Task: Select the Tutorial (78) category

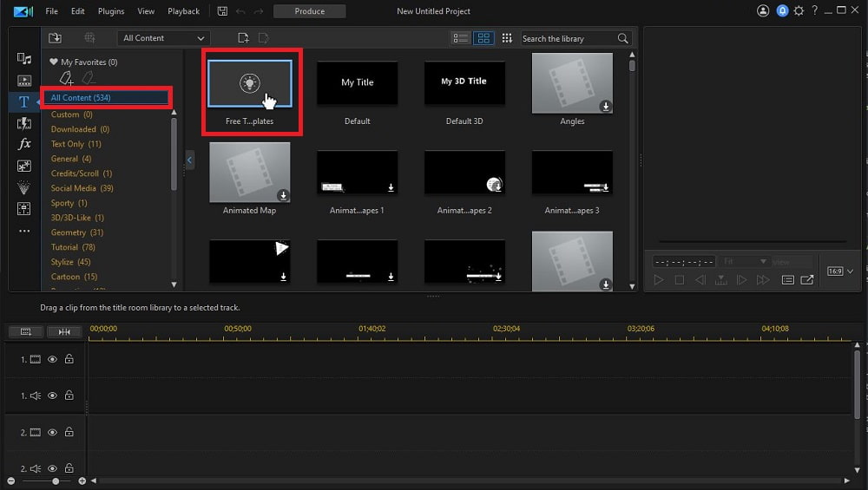Action: (73, 247)
